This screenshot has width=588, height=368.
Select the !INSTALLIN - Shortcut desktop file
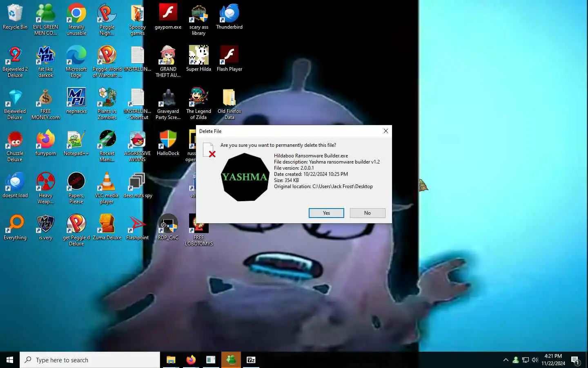tap(138, 104)
